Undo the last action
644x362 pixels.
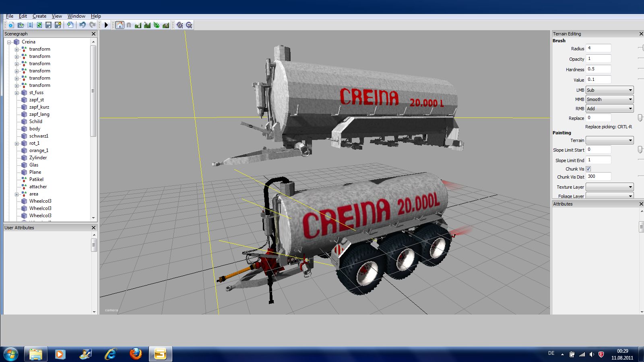point(83,25)
